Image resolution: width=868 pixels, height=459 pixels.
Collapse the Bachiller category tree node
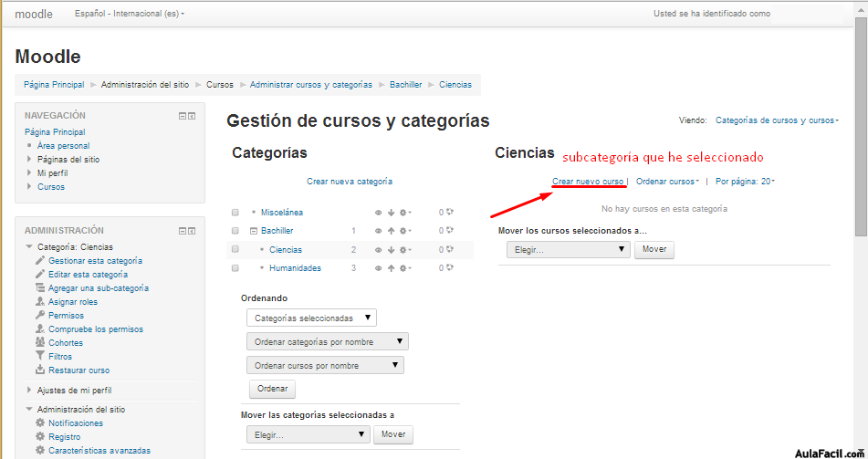pos(254,231)
